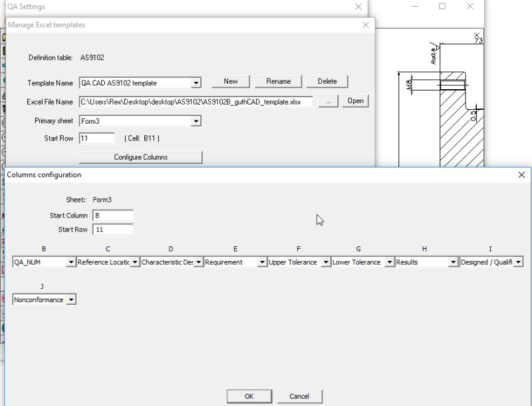Confirm column setup with OK
The height and width of the screenshot is (406, 532).
point(249,395)
